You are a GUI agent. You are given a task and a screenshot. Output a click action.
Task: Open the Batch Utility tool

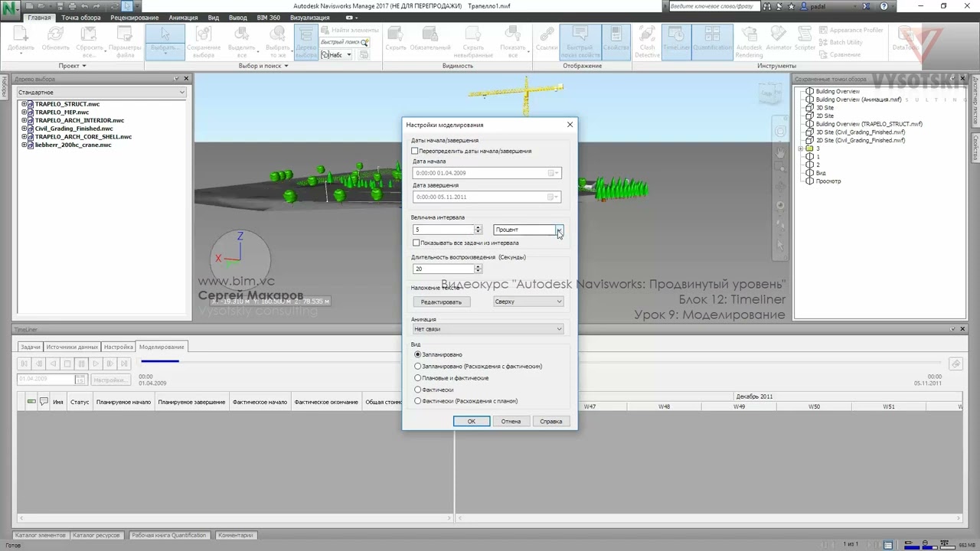tap(841, 42)
